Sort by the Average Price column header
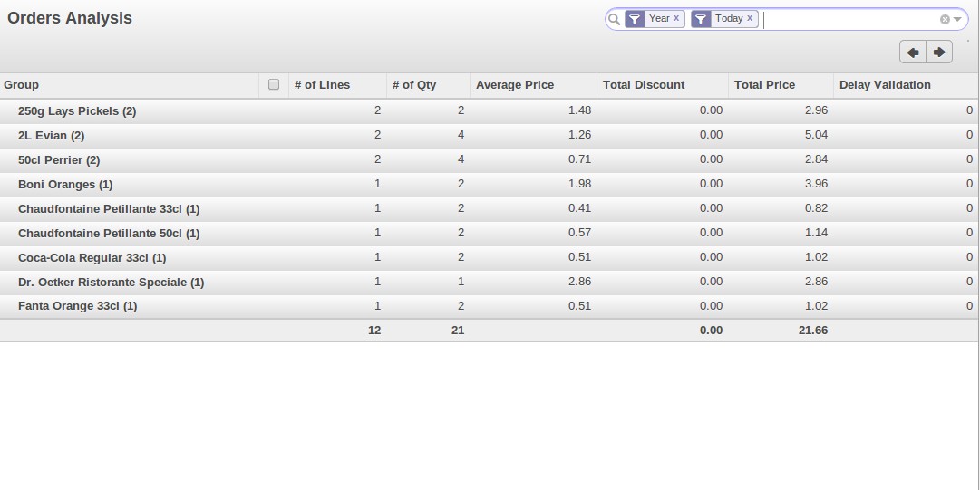Screen dimensions: 980x490 (515, 85)
